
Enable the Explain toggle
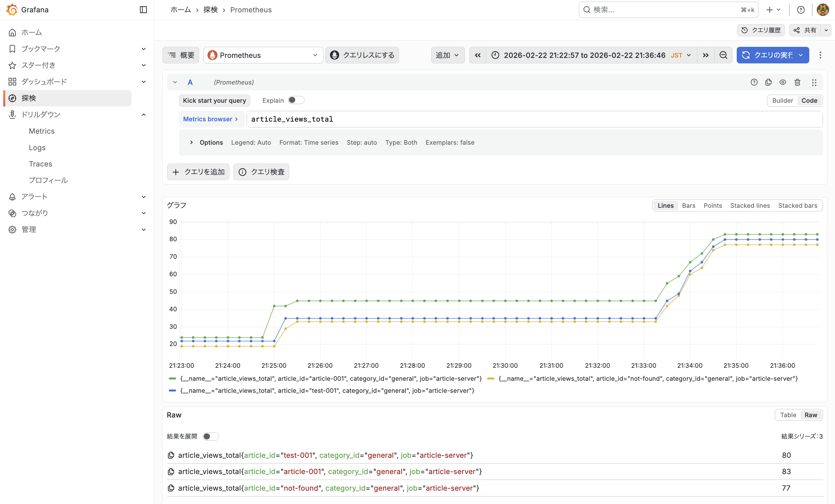(296, 100)
